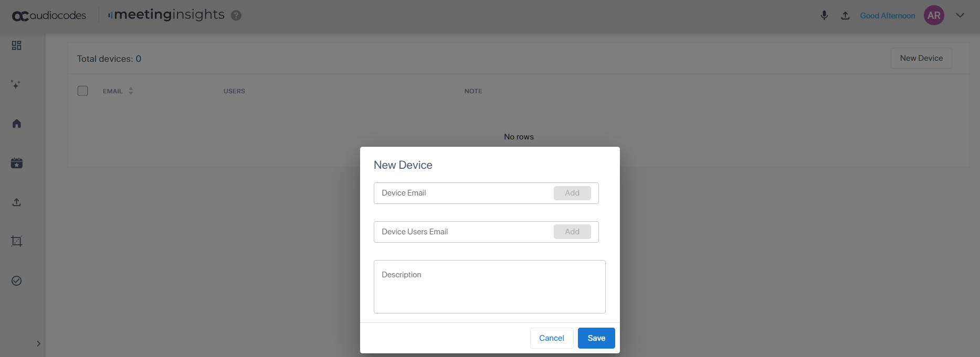Save the new device
The image size is (980, 357).
[596, 338]
